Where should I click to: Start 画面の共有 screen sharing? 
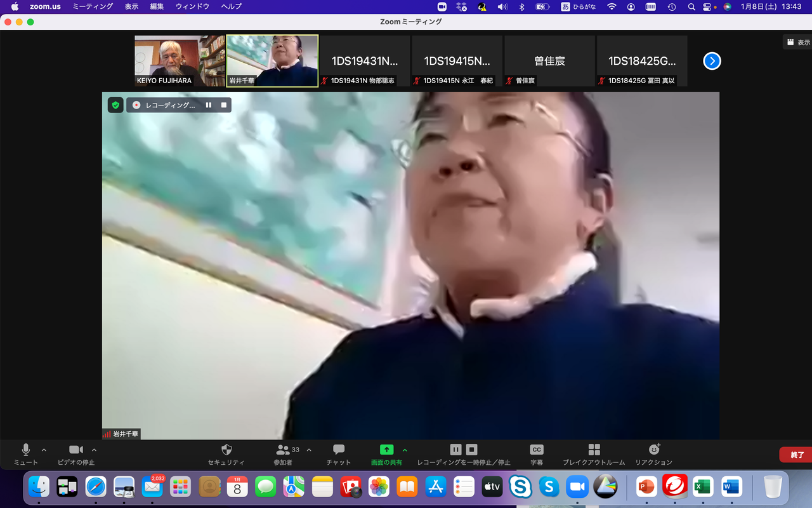386,454
